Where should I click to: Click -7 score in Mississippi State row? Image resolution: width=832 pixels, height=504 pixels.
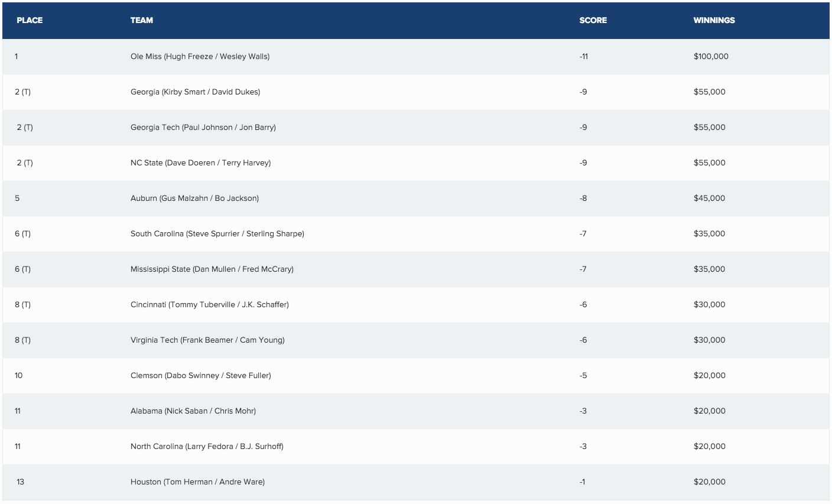tap(583, 269)
